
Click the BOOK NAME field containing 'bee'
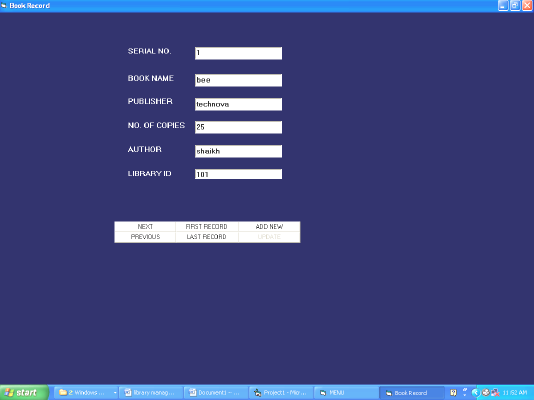point(238,80)
